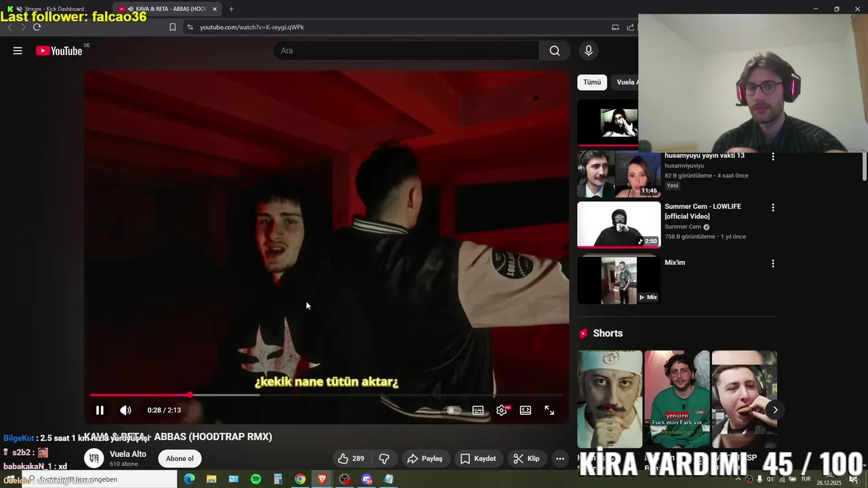Save video with Kaydet button

tap(478, 459)
